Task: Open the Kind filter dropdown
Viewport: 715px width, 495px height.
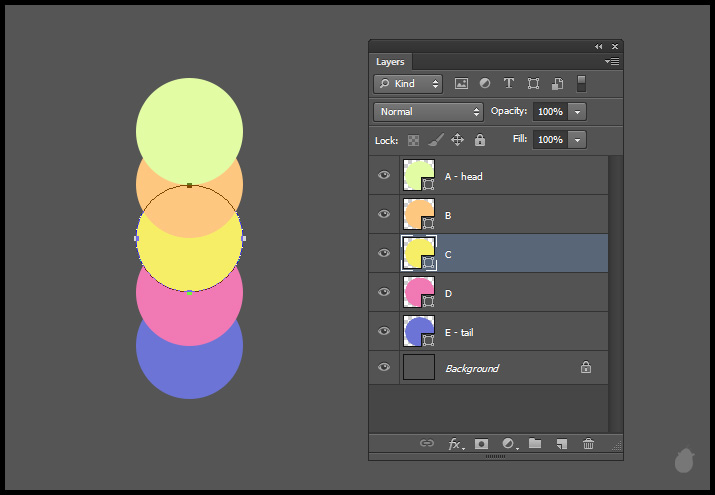Action: point(408,84)
